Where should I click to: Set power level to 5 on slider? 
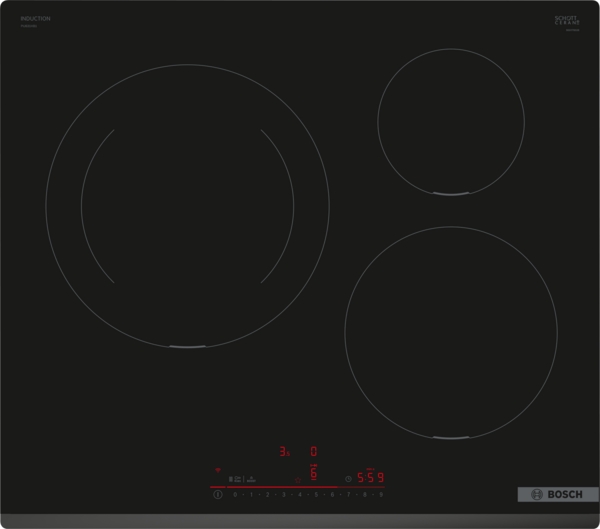click(x=316, y=494)
